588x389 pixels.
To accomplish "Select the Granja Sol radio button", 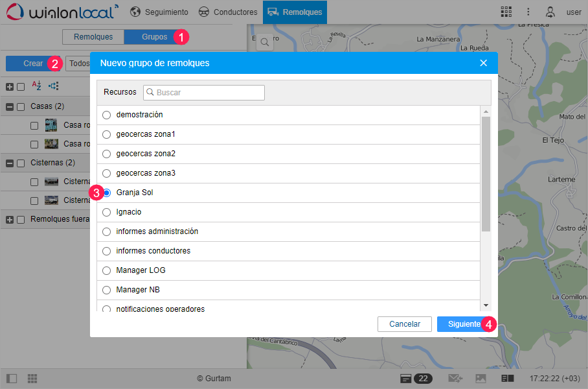I will (x=107, y=193).
